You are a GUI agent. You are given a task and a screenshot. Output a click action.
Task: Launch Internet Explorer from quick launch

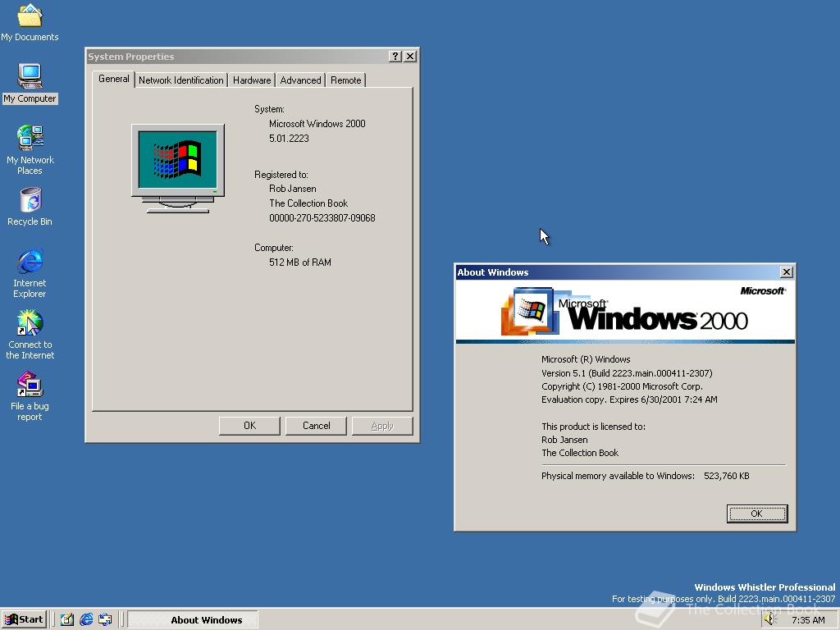[86, 619]
